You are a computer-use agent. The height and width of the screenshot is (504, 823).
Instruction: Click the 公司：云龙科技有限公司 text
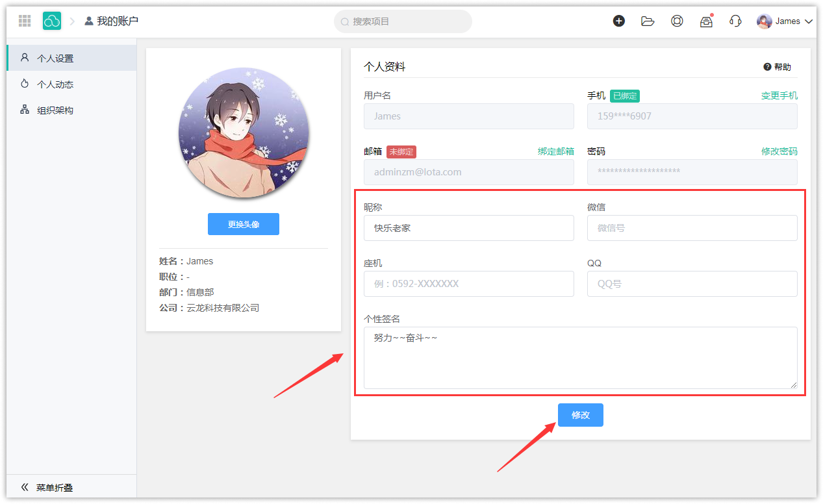click(x=209, y=308)
